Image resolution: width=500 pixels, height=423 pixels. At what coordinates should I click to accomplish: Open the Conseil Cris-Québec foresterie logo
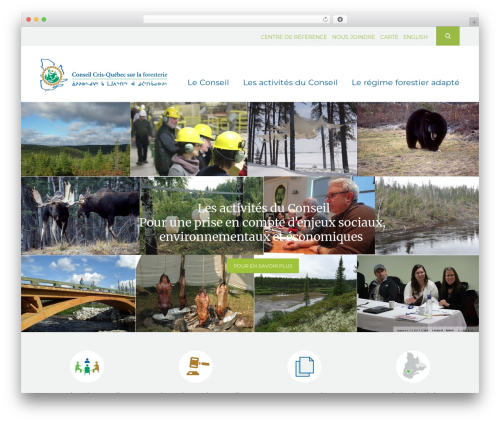tap(104, 75)
